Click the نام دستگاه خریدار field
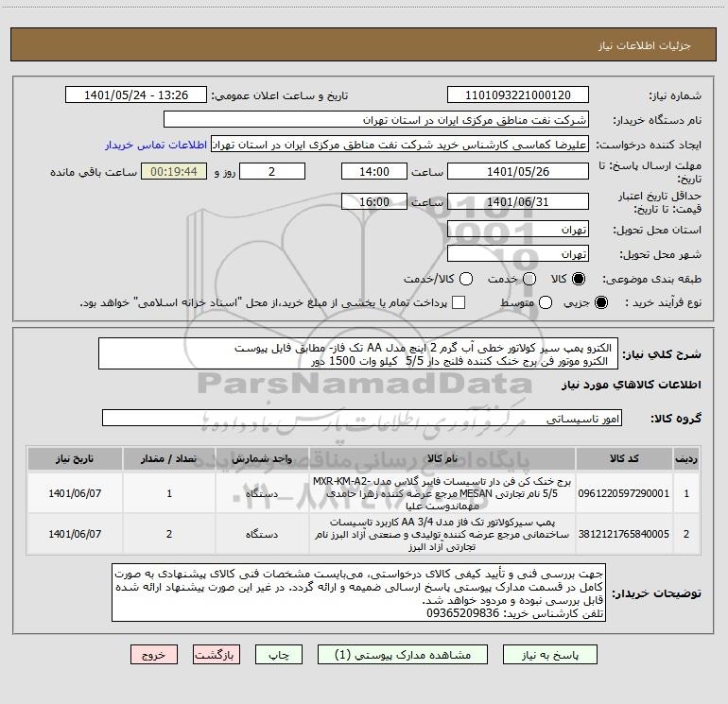Image resolution: width=728 pixels, height=704 pixels. pyautogui.click(x=376, y=120)
